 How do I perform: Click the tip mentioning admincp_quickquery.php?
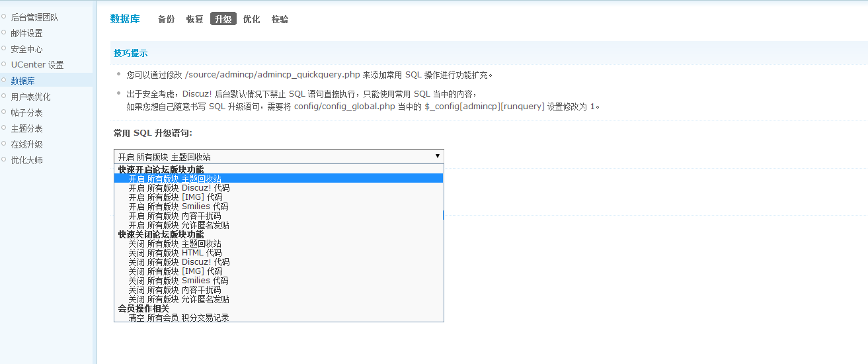(x=309, y=75)
